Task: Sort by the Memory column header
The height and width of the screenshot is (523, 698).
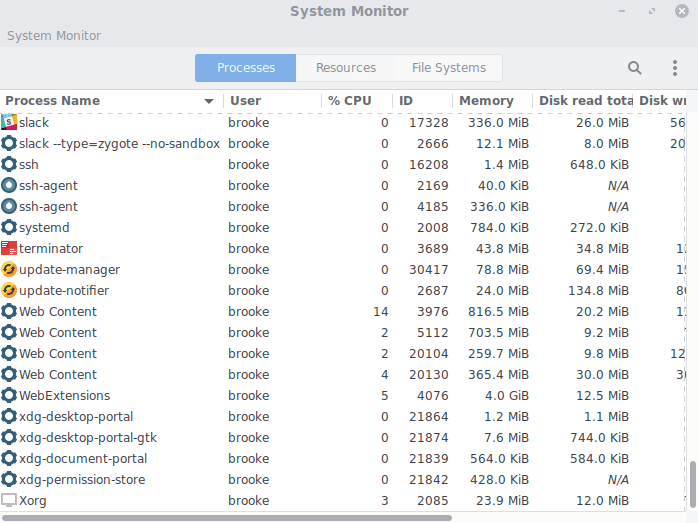Action: tap(492, 101)
